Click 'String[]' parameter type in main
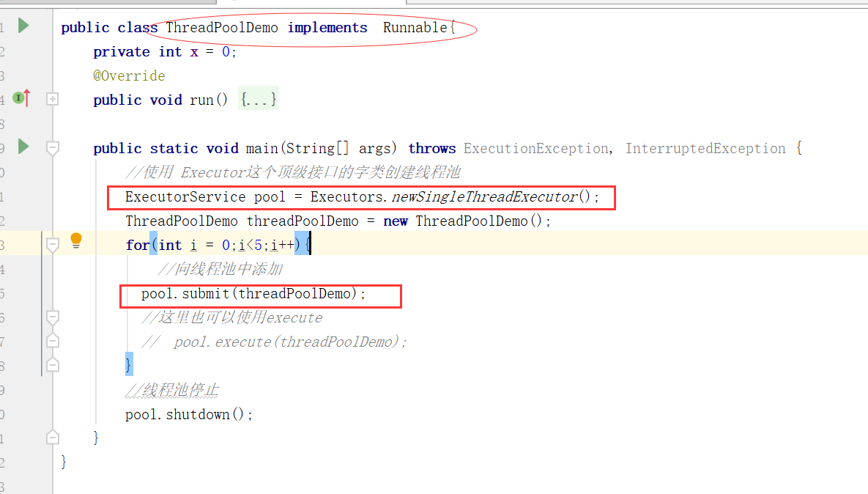The image size is (868, 494). click(x=319, y=149)
